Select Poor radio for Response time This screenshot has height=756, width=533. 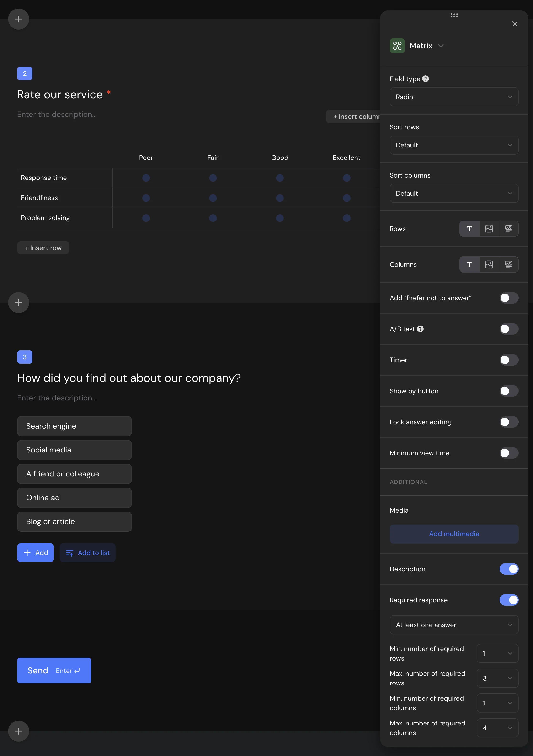(x=146, y=178)
